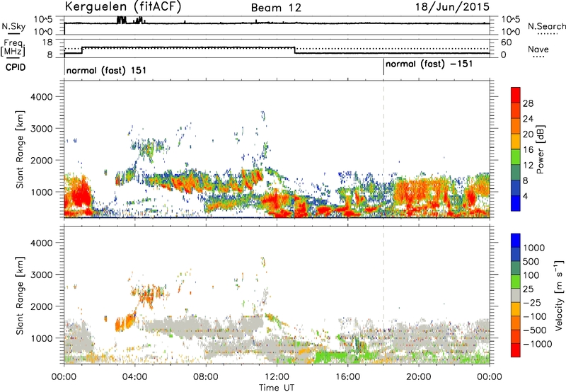Viewport: 566px width, 392px height.
Task: Click the '04:00' time tick label
Action: (x=134, y=377)
